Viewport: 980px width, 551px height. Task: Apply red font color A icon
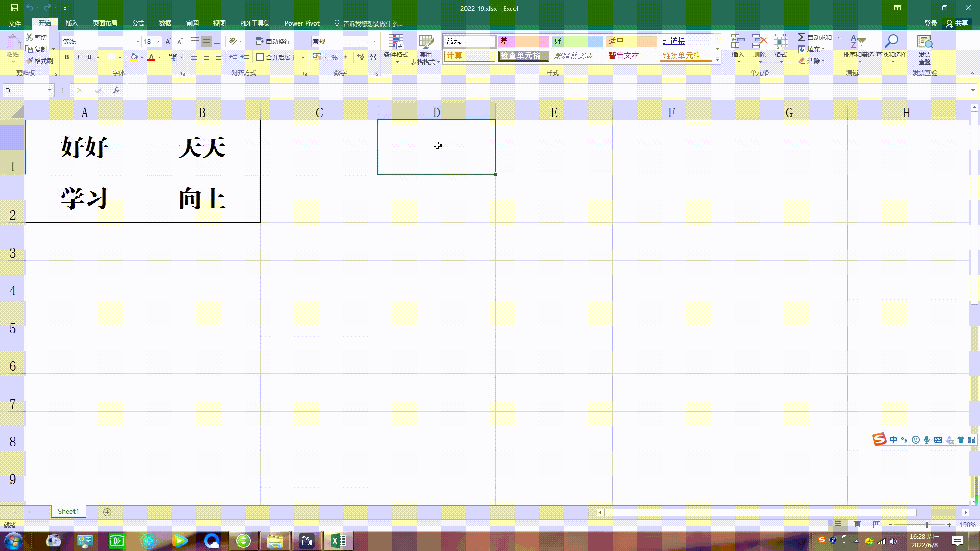(151, 57)
